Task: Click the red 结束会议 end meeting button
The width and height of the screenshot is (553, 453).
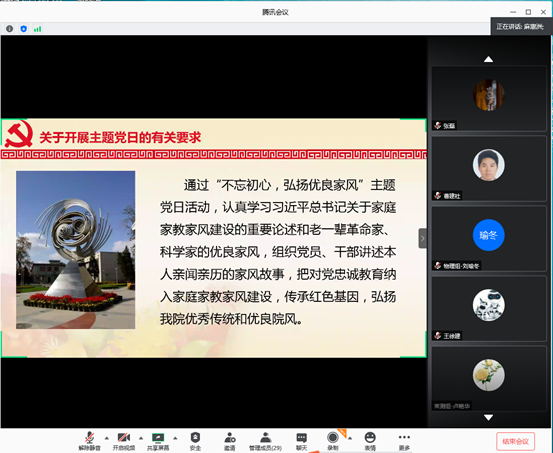Action: pos(515,441)
